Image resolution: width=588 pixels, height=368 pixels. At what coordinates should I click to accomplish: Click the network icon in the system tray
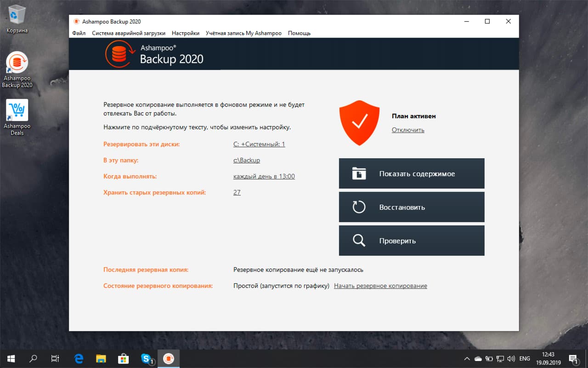click(x=500, y=358)
